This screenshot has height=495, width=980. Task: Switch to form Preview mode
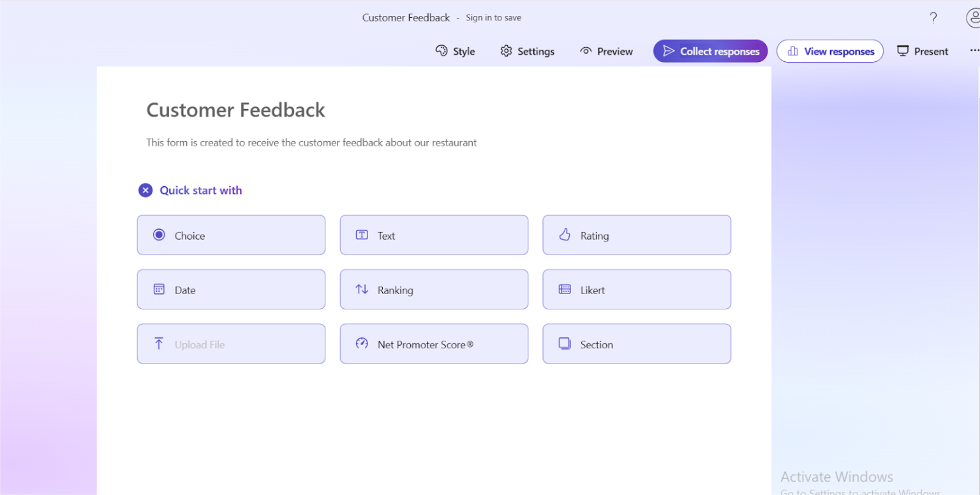[605, 50]
